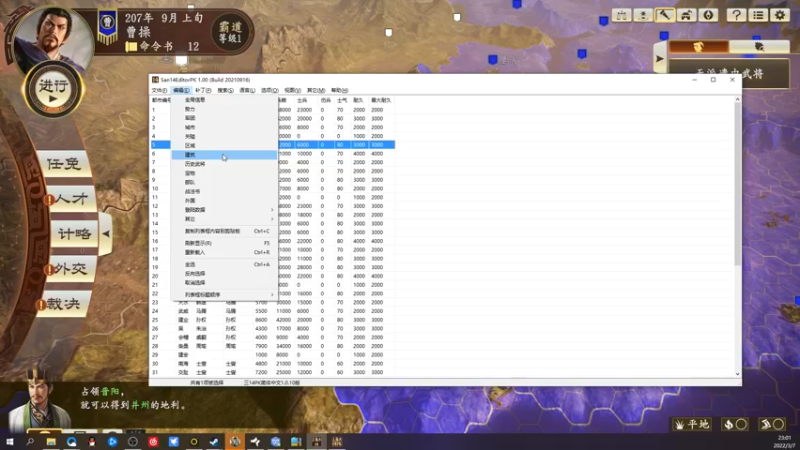The image size is (800, 450).
Task: Open the 人才 command in the game sidebar
Action: (x=70, y=199)
